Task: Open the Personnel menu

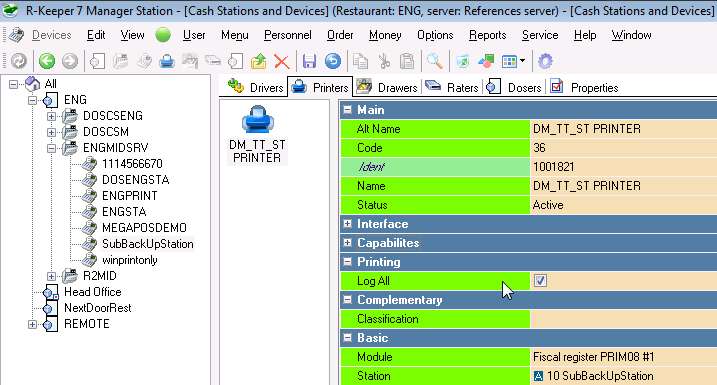Action: (x=288, y=35)
